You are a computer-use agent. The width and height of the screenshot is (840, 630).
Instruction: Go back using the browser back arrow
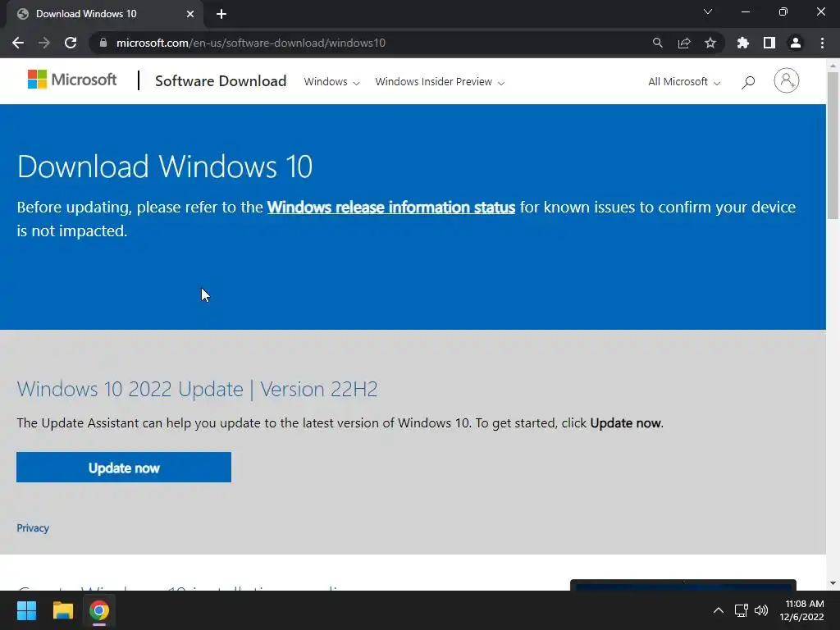pyautogui.click(x=18, y=43)
